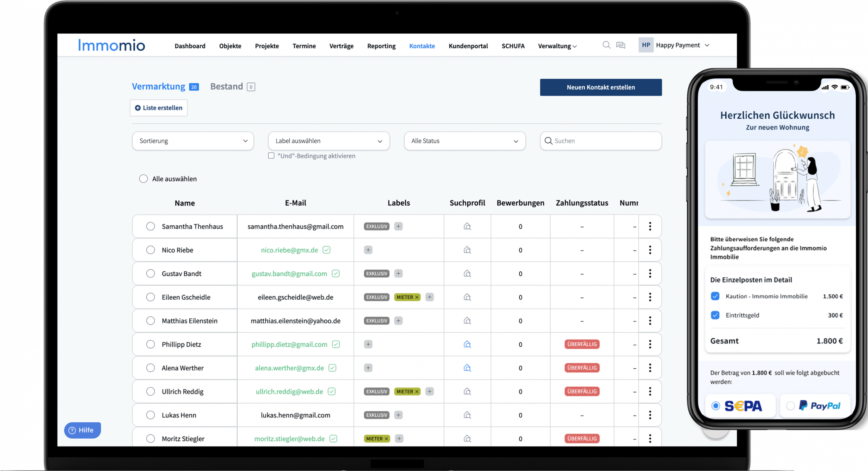
Task: Open the Alle Status filter dropdown
Action: (x=464, y=141)
